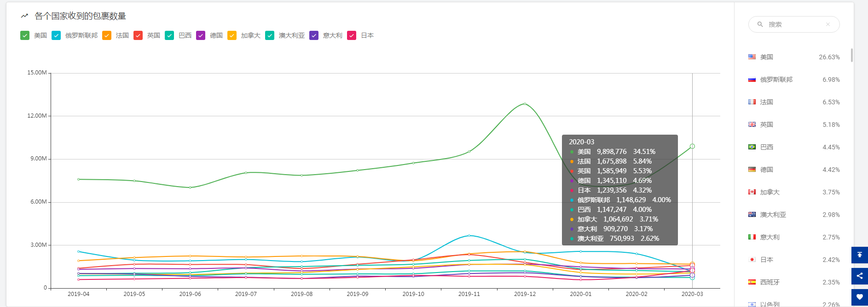Click the heart favorite button
868x307 pixels.
[x=859, y=297]
